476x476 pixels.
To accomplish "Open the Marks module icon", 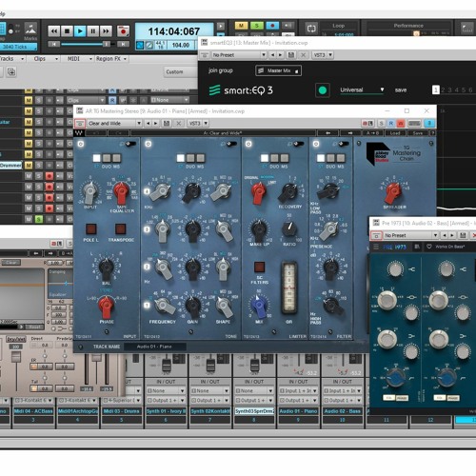I will [x=30, y=30].
